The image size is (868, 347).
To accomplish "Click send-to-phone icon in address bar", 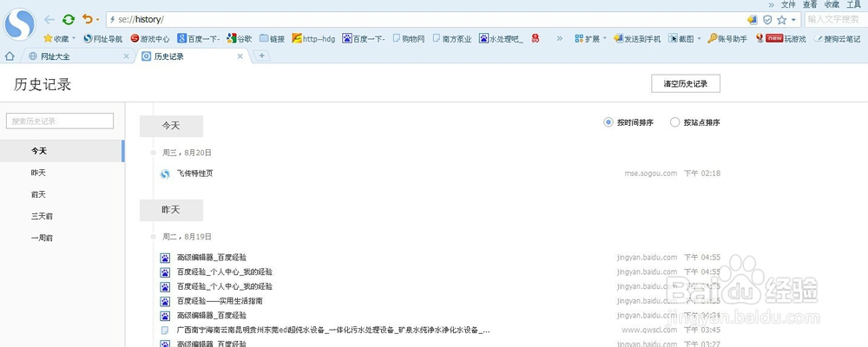I will pyautogui.click(x=752, y=20).
